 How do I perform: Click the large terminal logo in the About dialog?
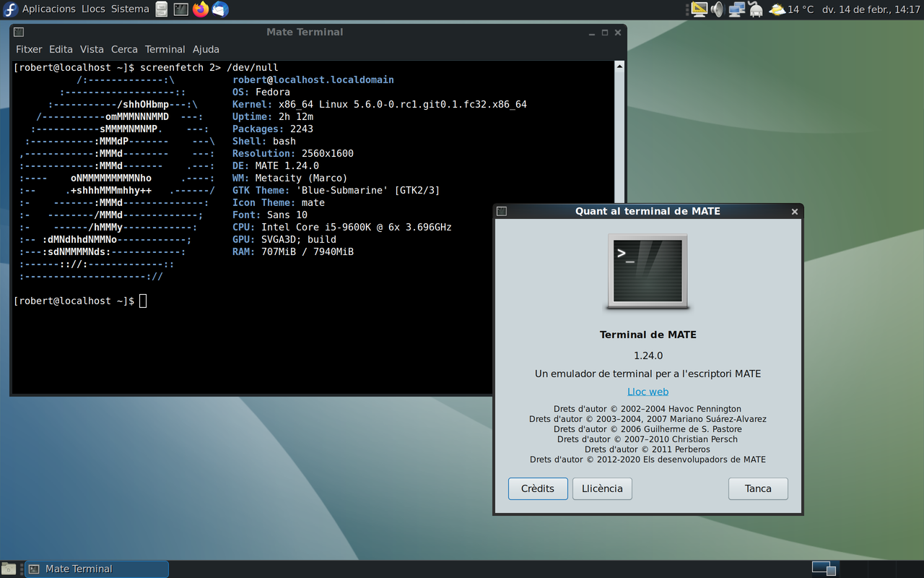click(x=648, y=272)
